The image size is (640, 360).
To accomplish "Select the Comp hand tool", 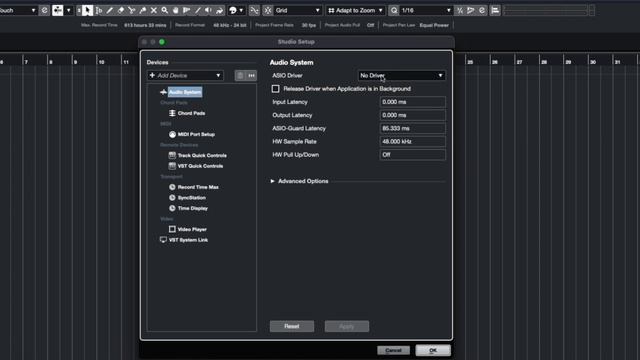I will (x=176, y=10).
